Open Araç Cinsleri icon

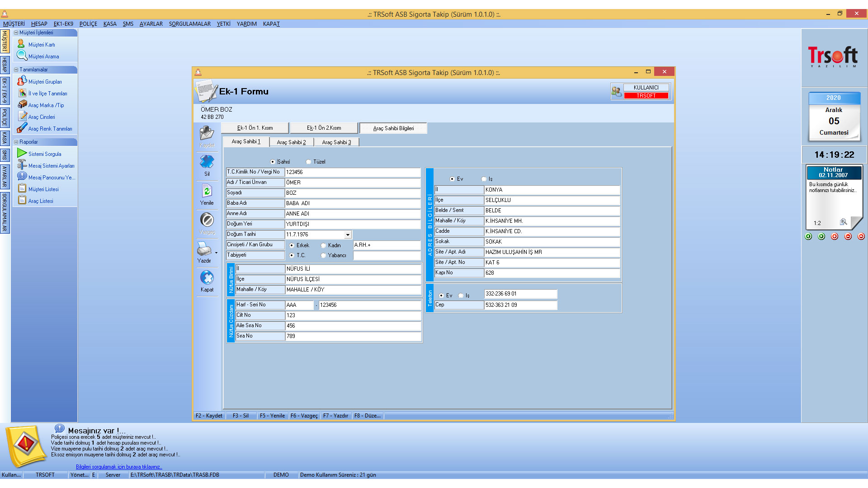click(22, 116)
